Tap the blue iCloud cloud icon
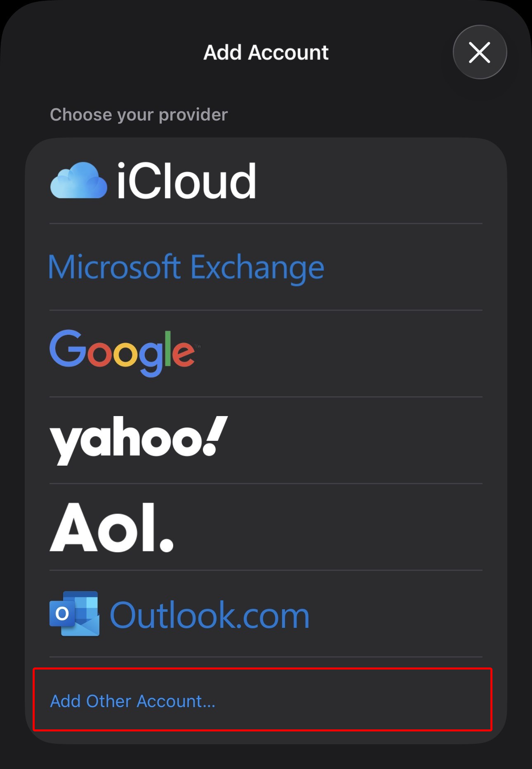532x769 pixels. pos(78,181)
